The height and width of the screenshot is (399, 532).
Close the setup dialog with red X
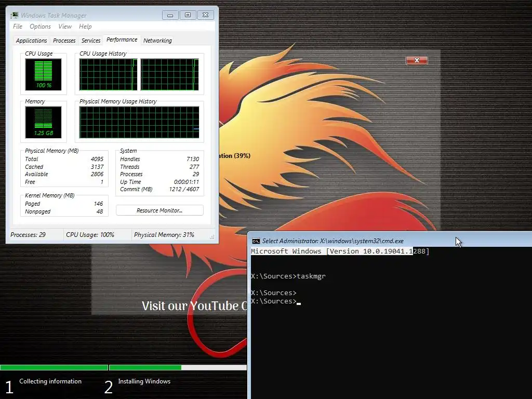[x=417, y=60]
